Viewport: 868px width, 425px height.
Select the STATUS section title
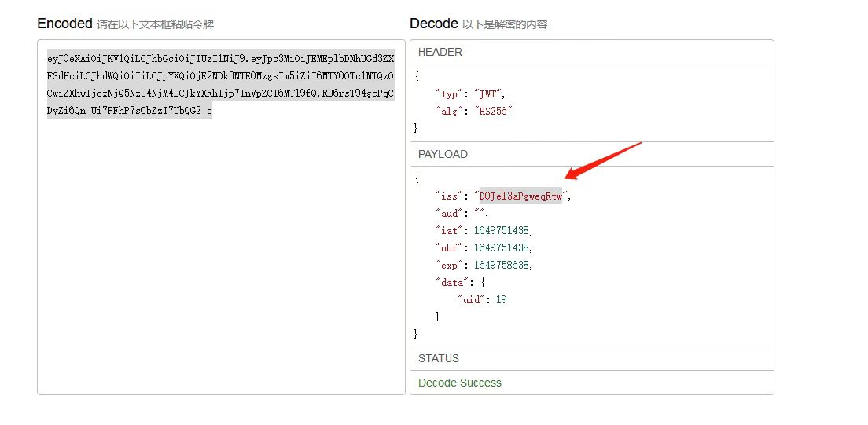coord(439,358)
